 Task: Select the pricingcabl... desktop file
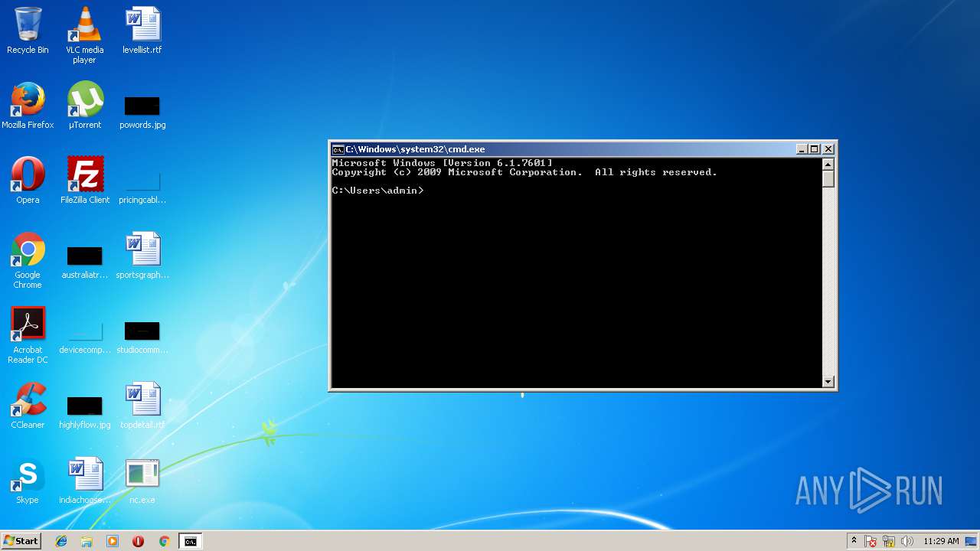[142, 187]
